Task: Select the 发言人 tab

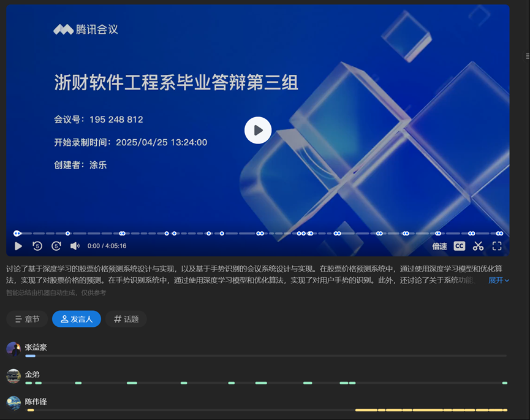Action: coord(77,319)
